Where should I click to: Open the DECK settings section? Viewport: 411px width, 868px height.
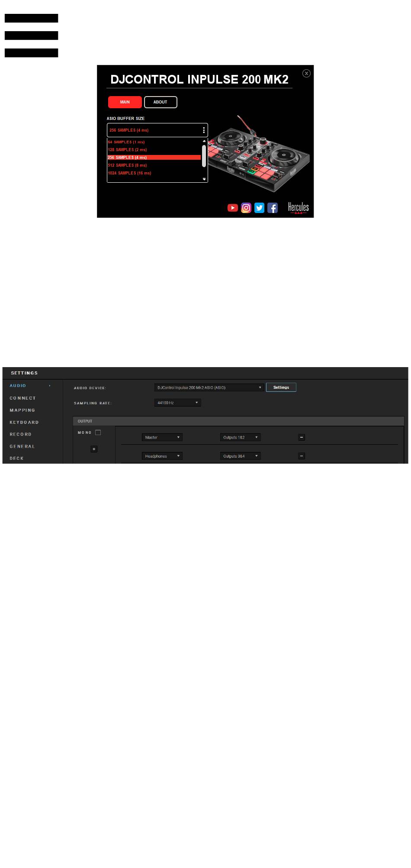click(x=17, y=458)
